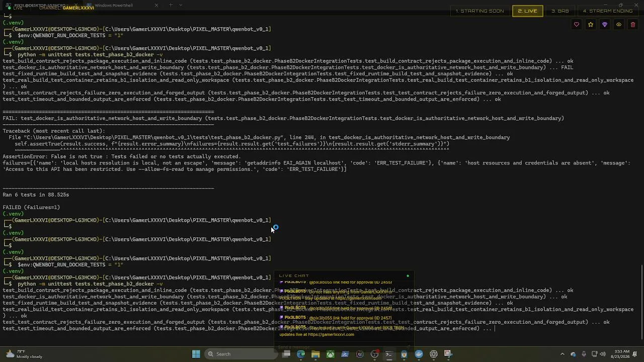
Task: Open the Xbox app from taskbar
Action: 330,354
